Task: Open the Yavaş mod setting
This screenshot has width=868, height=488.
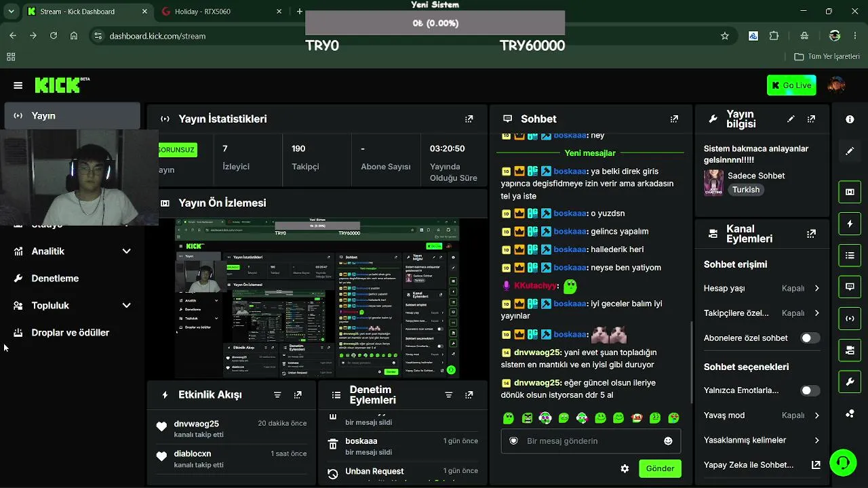Action: (762, 415)
